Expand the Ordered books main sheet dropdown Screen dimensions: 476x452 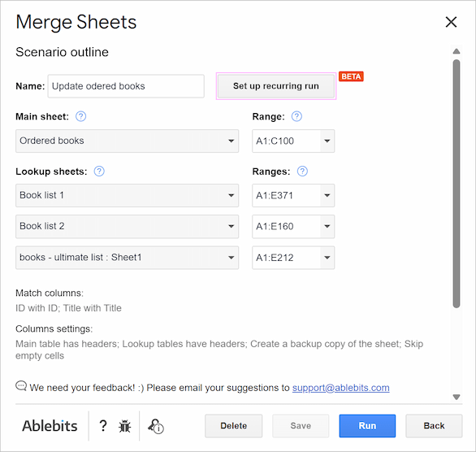click(x=127, y=141)
